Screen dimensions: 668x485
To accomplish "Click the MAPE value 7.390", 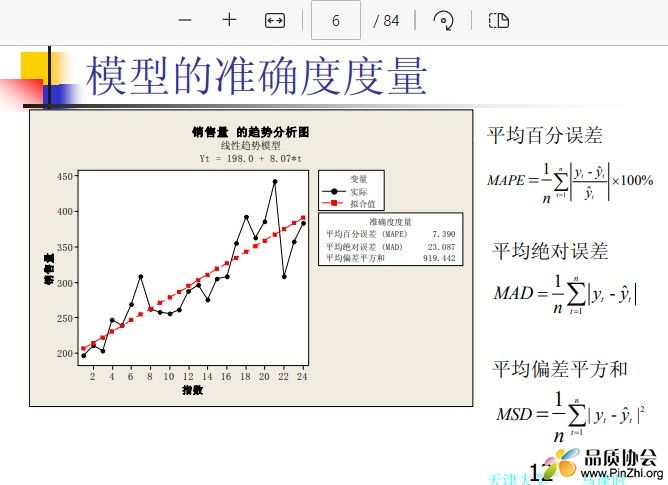I will (443, 234).
